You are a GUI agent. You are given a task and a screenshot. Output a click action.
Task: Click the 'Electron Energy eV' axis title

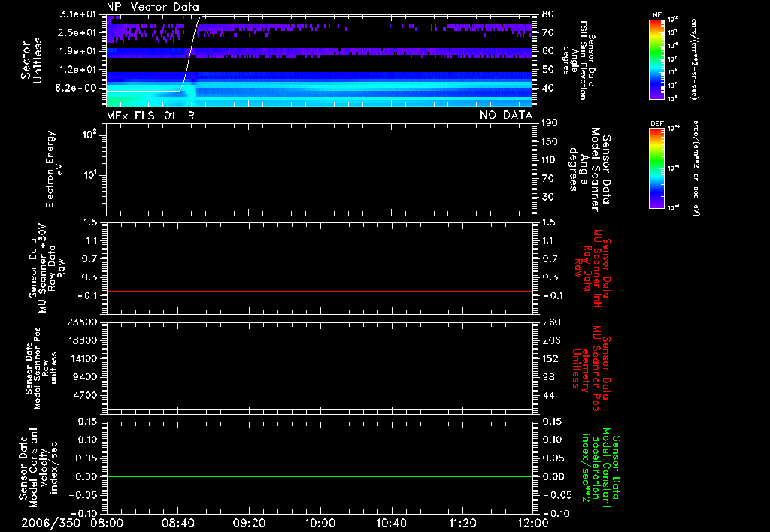coord(55,169)
